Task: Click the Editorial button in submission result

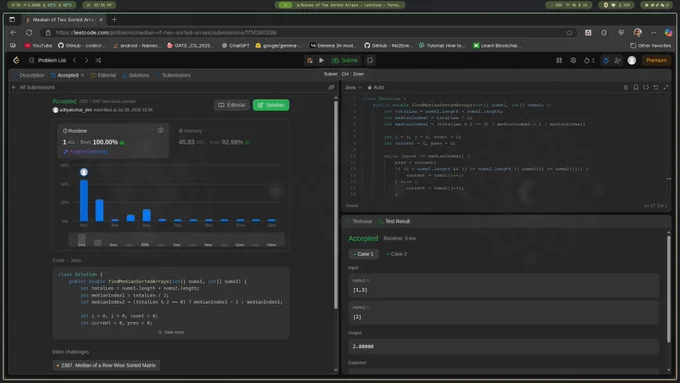Action: point(232,105)
